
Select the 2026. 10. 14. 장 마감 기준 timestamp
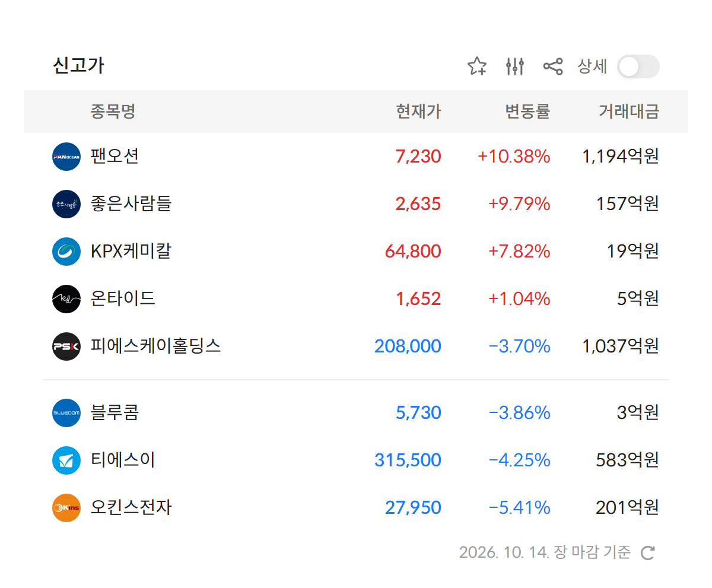545,552
